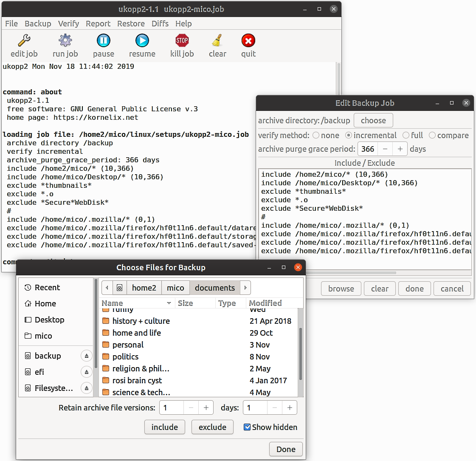Hit the kill job stop sign
Screen dimensions: 476x461
tap(182, 41)
